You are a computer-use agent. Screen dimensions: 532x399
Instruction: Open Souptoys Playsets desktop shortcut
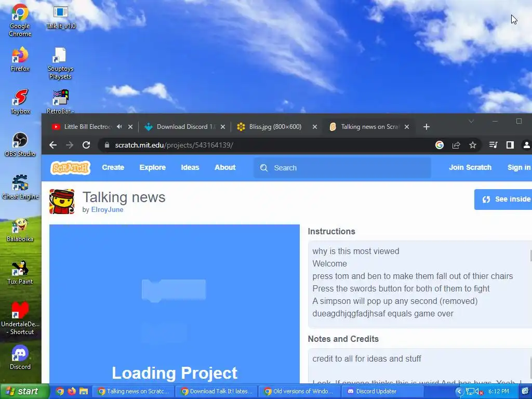click(60, 63)
